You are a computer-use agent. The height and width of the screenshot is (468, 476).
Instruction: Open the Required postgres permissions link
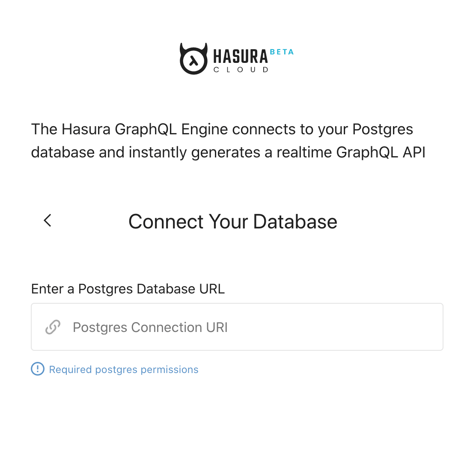(124, 370)
